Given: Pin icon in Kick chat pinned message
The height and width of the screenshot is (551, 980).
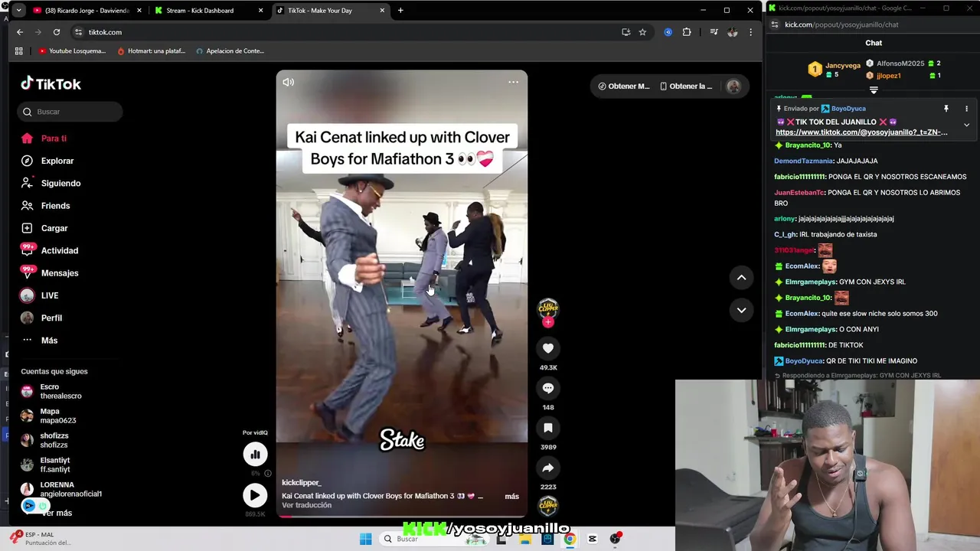Looking at the screenshot, I should pos(946,109).
